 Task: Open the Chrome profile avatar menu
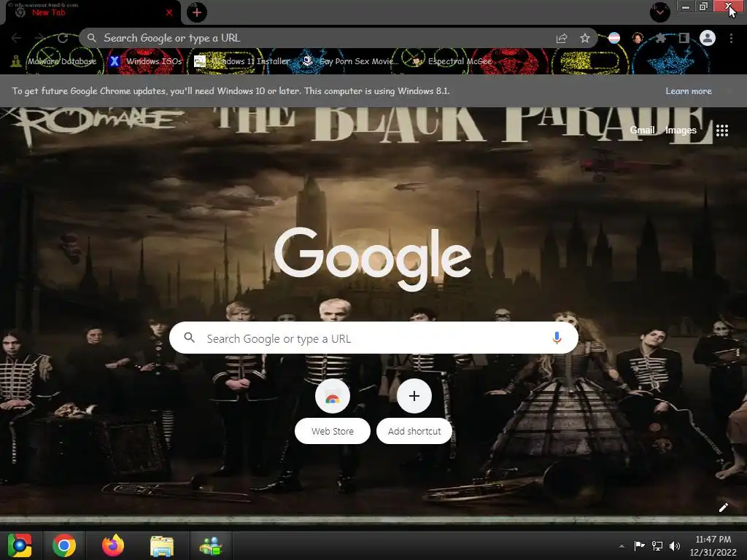click(x=708, y=38)
